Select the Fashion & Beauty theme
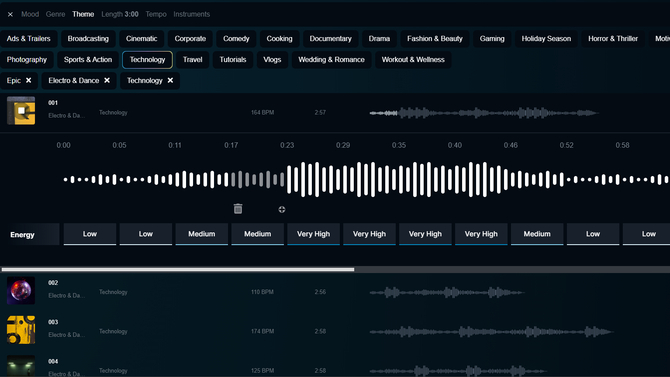This screenshot has height=377, width=670. point(435,38)
